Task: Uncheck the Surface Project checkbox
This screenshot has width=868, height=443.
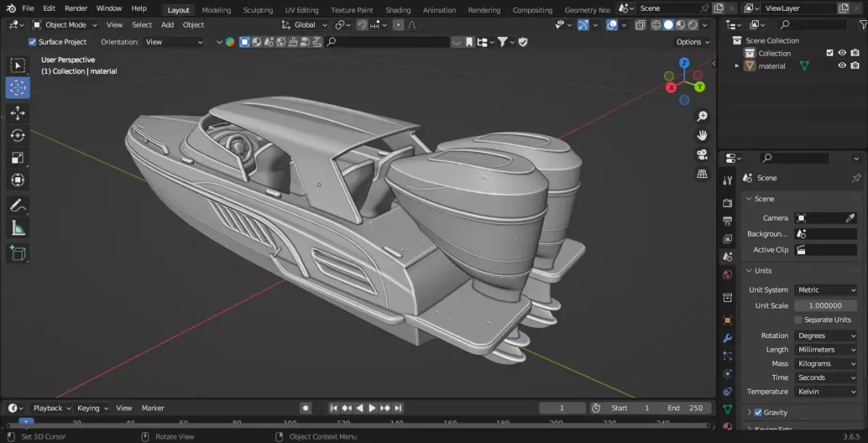Action: 32,42
